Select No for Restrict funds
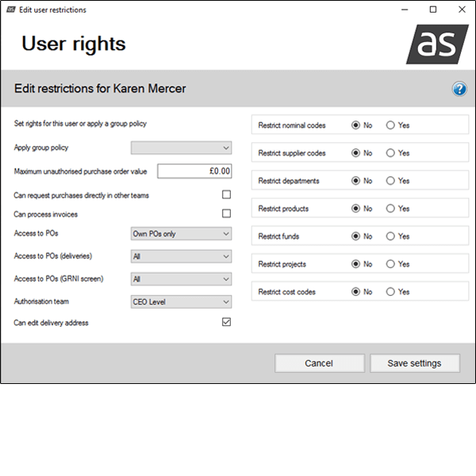The height and width of the screenshot is (476, 476). click(355, 236)
